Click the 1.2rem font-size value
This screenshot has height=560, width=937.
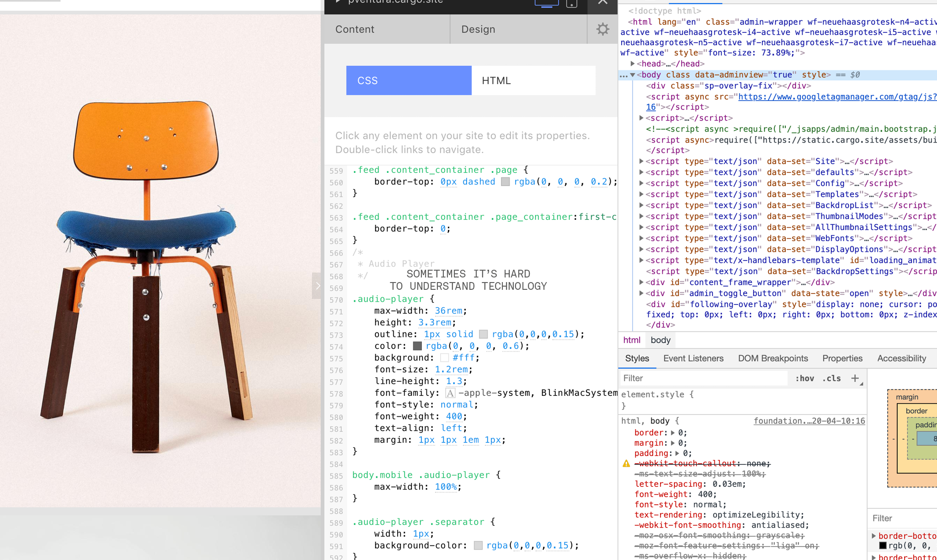pos(451,369)
